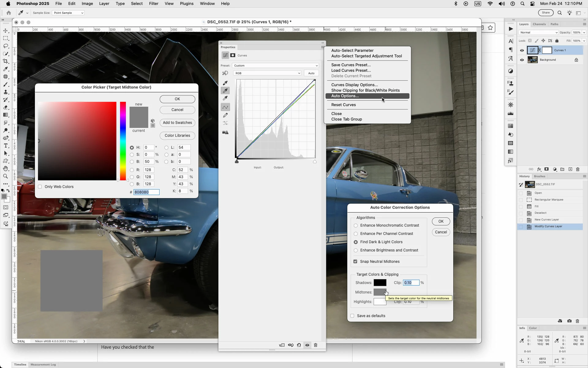The height and width of the screenshot is (368, 588).
Task: Open the RGB channel dropdown
Action: point(267,73)
